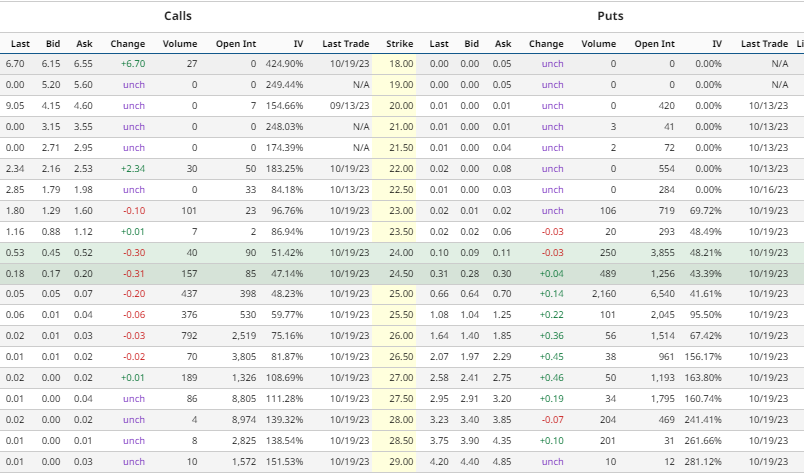Sort calls by Open Int header
804x474 pixels.
point(235,44)
